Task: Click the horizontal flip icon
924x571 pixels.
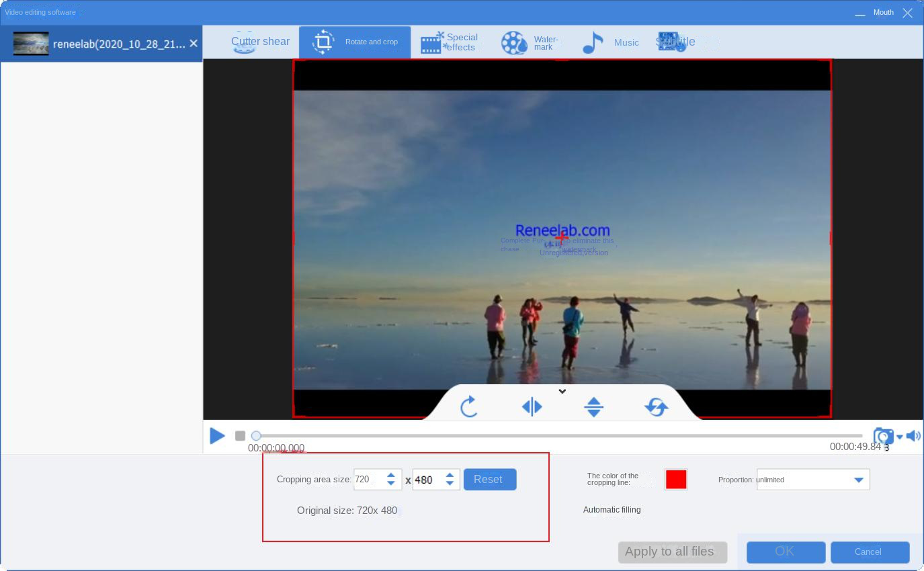Action: click(x=532, y=406)
